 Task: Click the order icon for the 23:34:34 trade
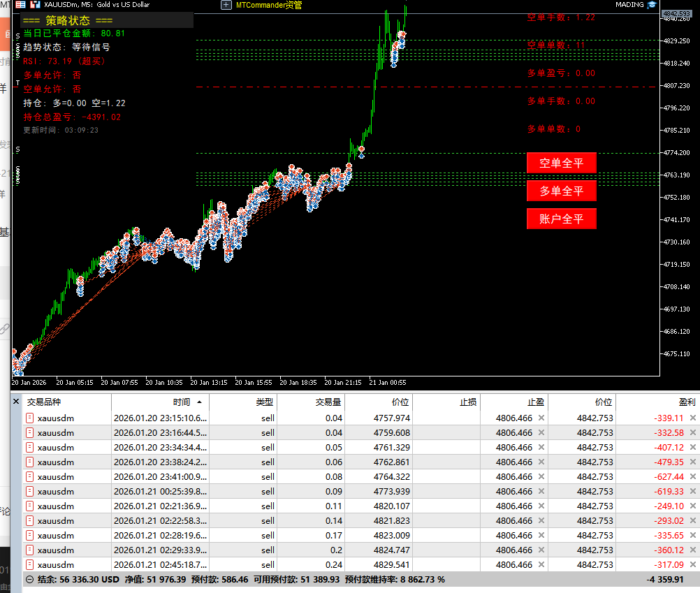pyautogui.click(x=29, y=447)
